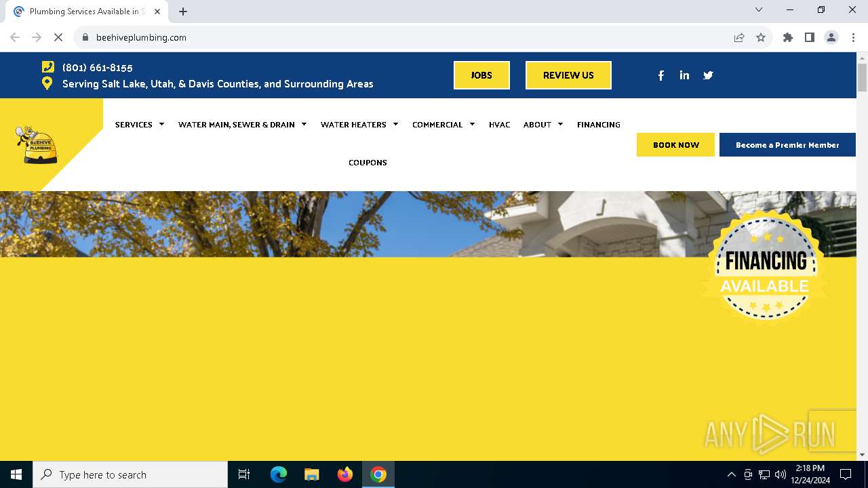Click the page vertical scrollbar thumb
This screenshot has height=488, width=868.
pos(862,78)
